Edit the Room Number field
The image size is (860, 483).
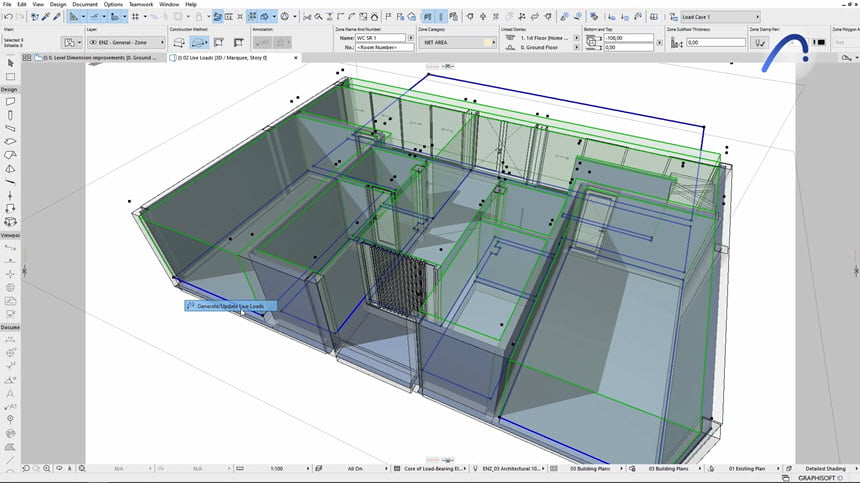point(384,48)
